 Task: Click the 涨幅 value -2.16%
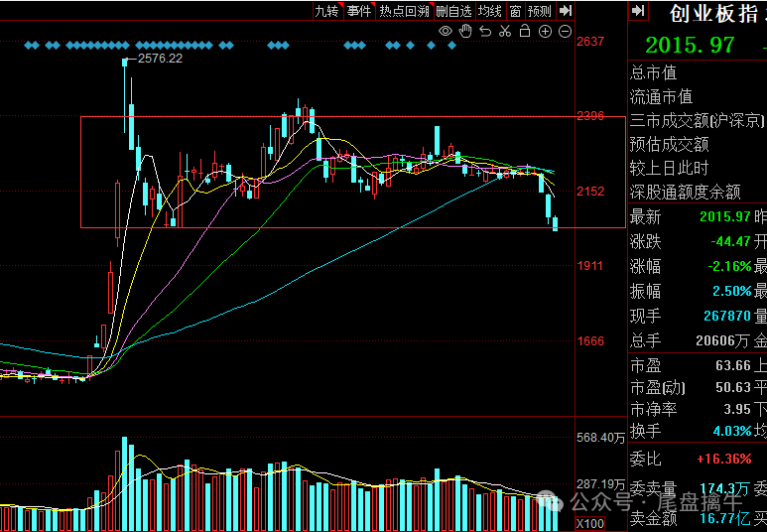[x=729, y=266]
